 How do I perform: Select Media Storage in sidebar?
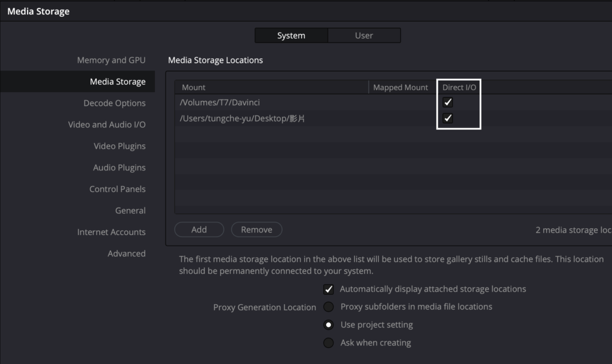[118, 81]
